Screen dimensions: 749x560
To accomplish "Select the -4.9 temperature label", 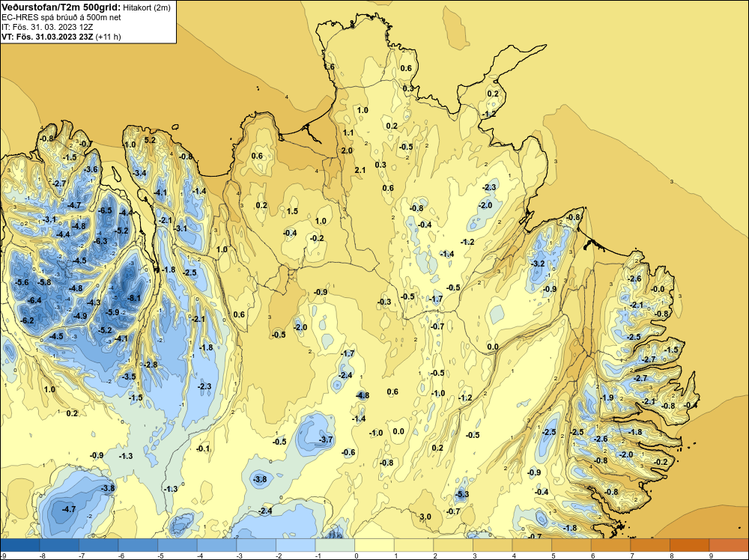I will click(x=80, y=316).
